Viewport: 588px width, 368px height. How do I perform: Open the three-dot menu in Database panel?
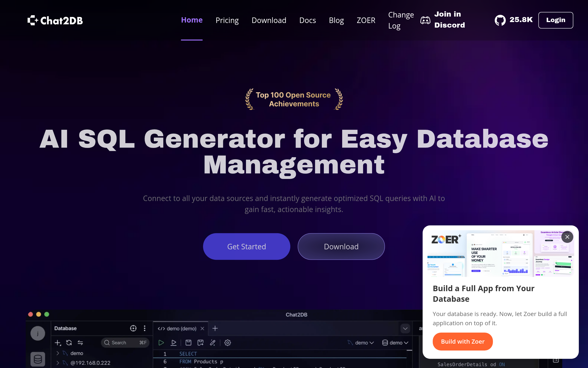(144, 328)
